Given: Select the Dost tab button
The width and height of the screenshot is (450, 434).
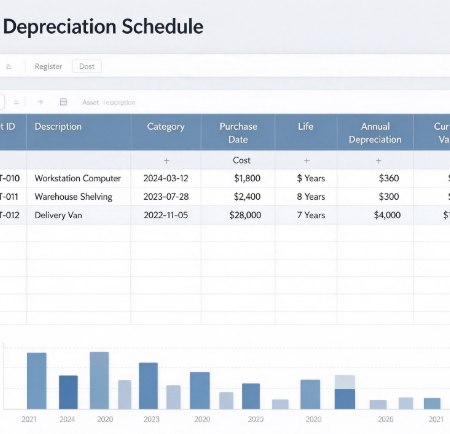Looking at the screenshot, I should [87, 66].
